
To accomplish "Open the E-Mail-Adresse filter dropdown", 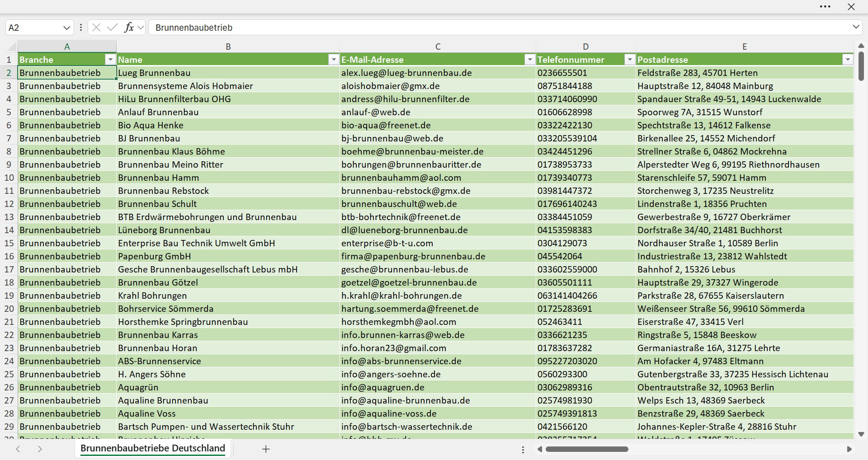I will pyautogui.click(x=529, y=60).
